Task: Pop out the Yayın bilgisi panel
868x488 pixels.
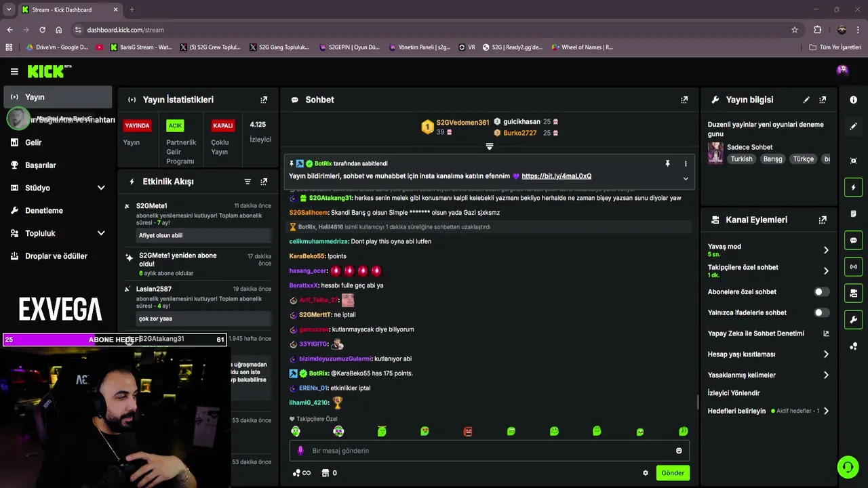Action: 823,100
